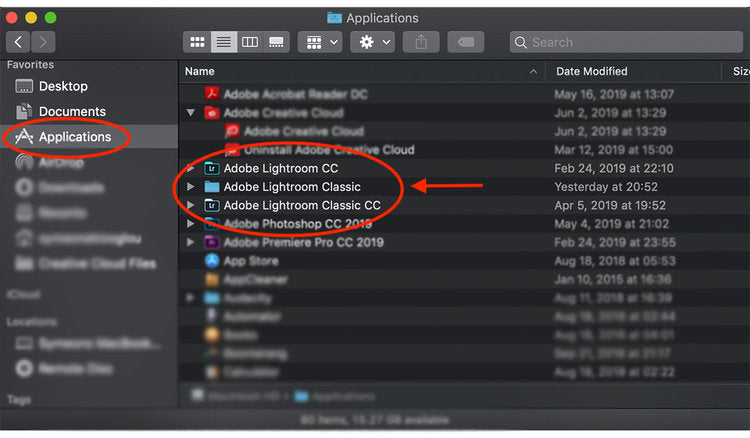Expand the Adobe Premiere Pro CC 2019 folder

[x=190, y=242]
